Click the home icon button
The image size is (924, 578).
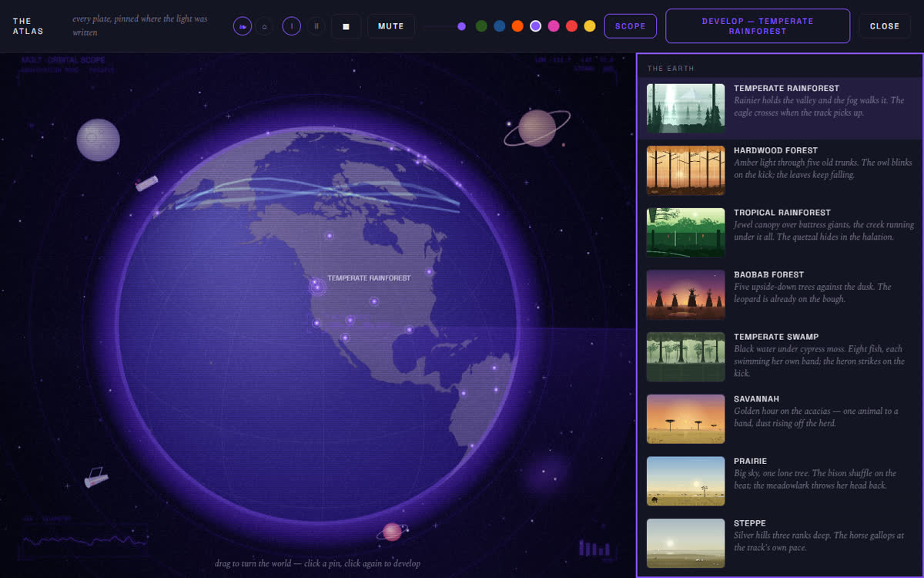click(264, 26)
